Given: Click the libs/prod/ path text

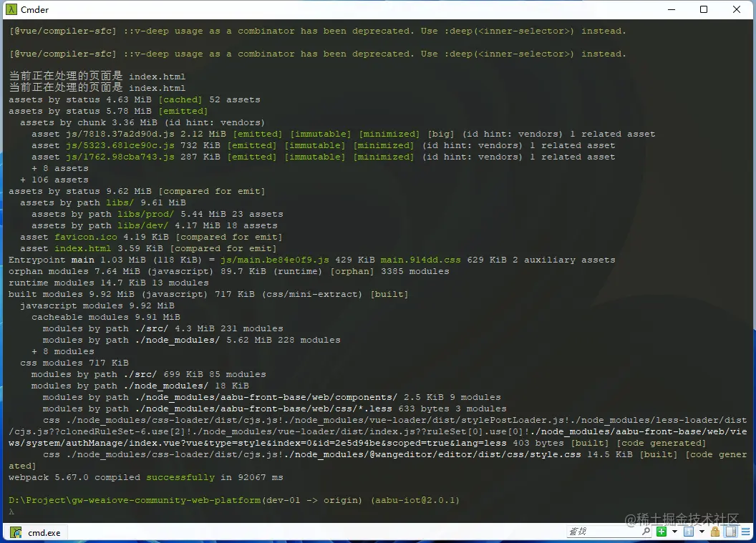Looking at the screenshot, I should [x=145, y=214].
